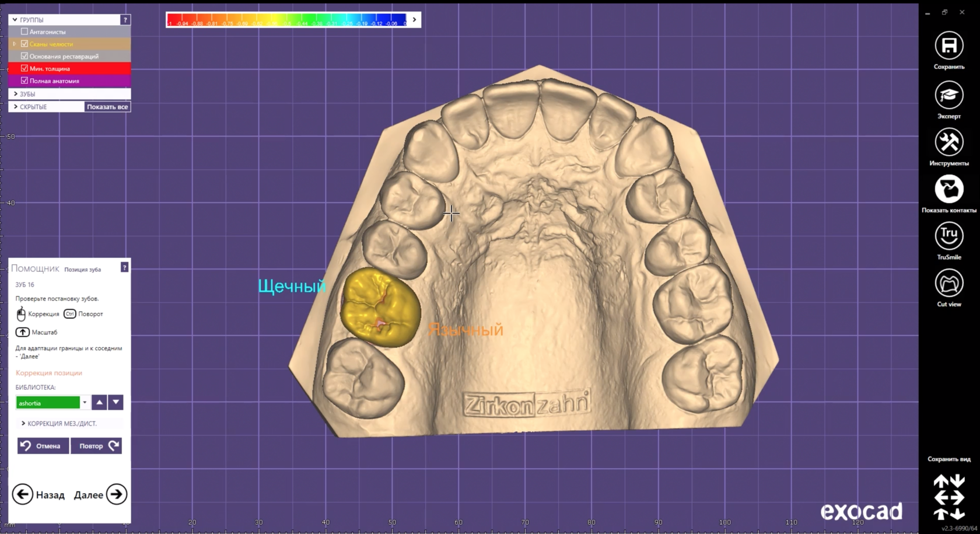
Task: Open the Эксперт expert mode icon
Action: [x=949, y=95]
